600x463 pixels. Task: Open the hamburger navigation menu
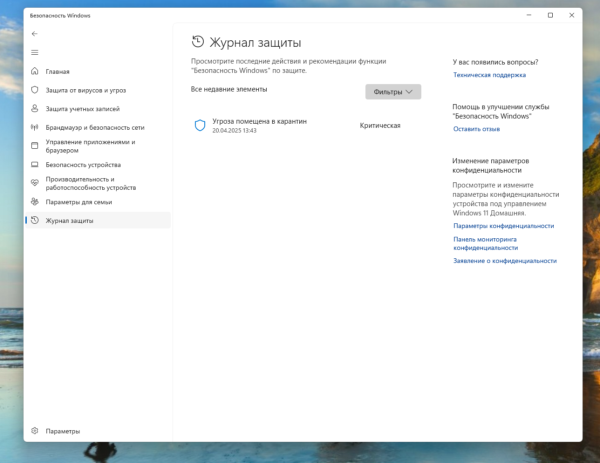click(x=34, y=52)
